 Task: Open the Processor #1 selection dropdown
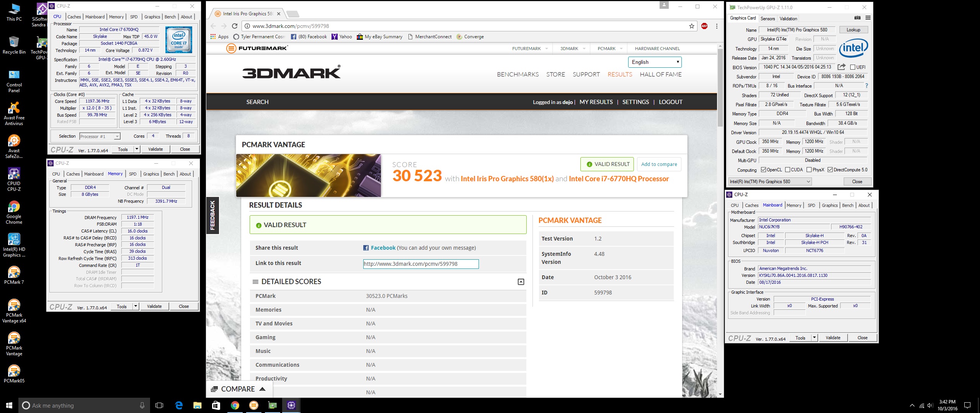coord(100,137)
